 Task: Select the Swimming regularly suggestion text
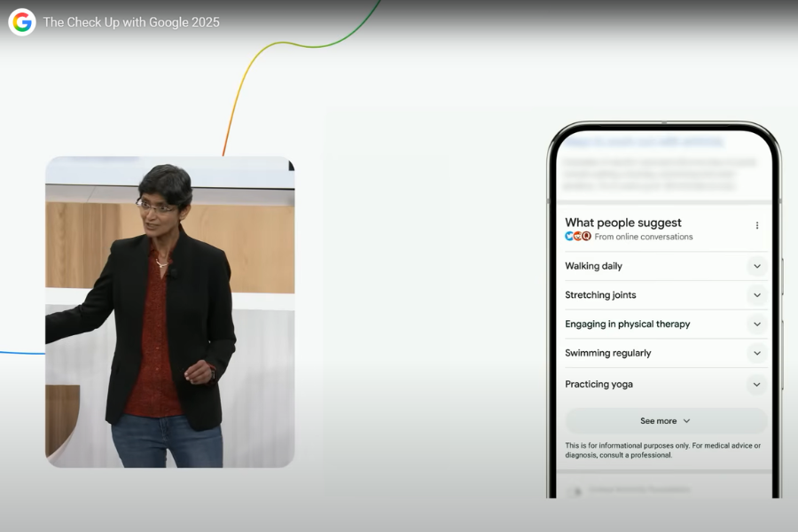607,353
